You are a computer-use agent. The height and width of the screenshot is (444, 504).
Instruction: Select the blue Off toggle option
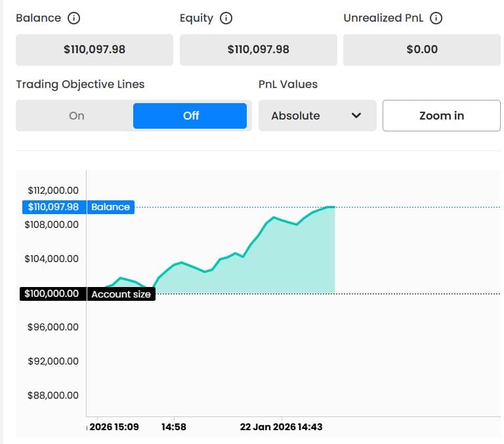[190, 116]
